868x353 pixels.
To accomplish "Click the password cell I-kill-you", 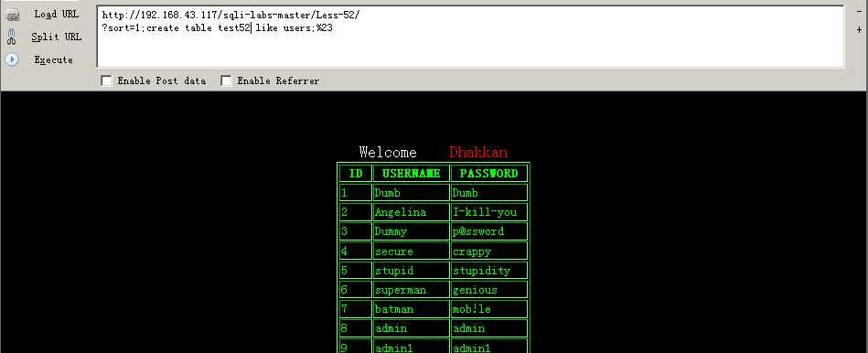I will point(489,212).
